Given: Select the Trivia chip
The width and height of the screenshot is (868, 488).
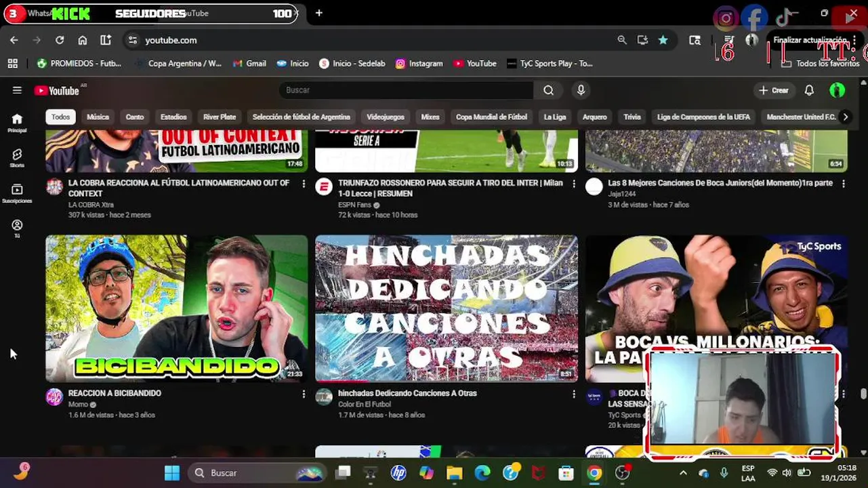Looking at the screenshot, I should [x=632, y=117].
